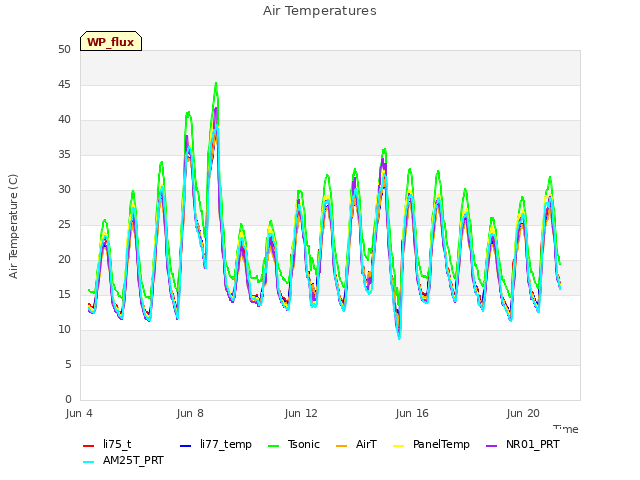Toggle the AM25T_PRT legend entry
The height and width of the screenshot is (480, 640).
point(123,460)
